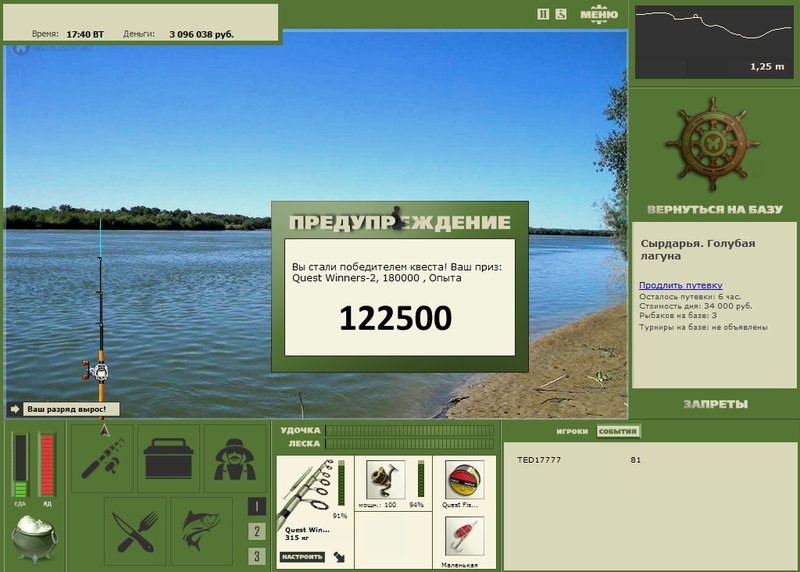Select the Quest Fis... line spool
Image resolution: width=800 pixels, height=572 pixels.
464,479
